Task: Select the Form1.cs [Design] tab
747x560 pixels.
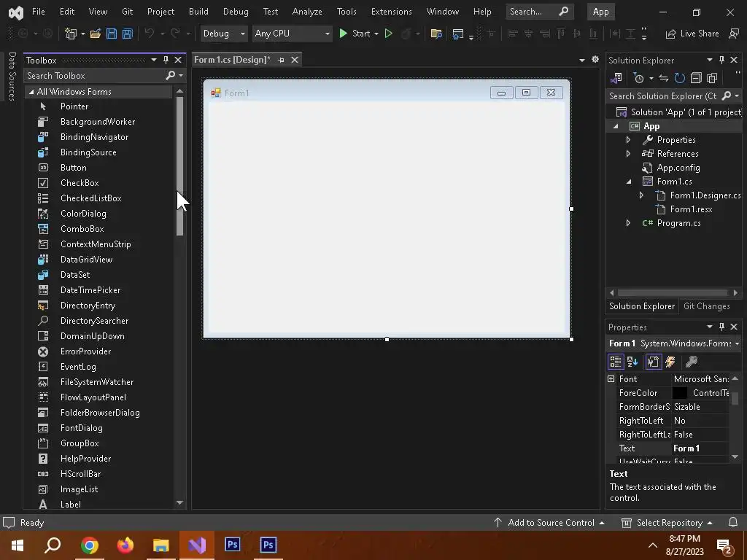Action: point(232,60)
